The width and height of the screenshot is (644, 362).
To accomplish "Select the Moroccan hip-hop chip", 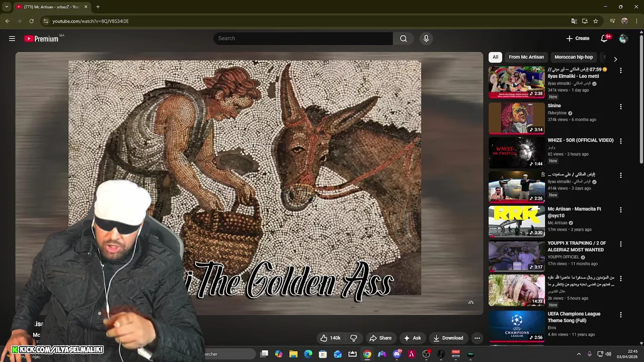I will (574, 57).
